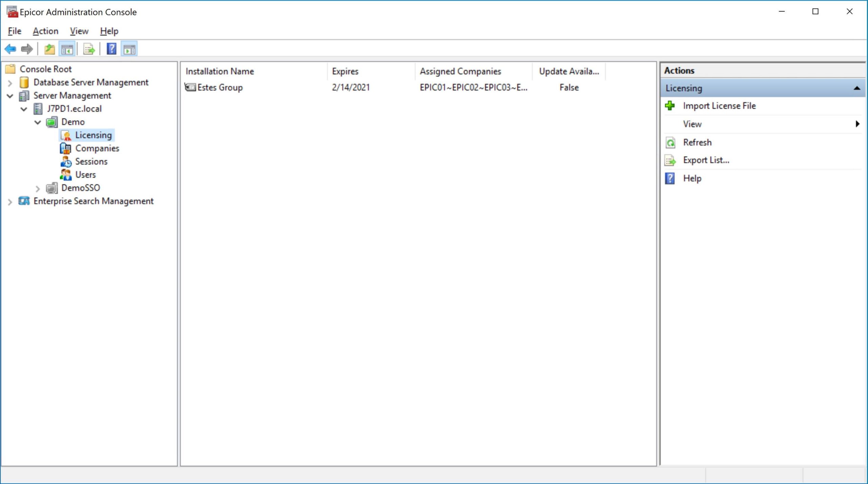Viewport: 868px width, 484px height.
Task: Collapse the Licensing section in Actions pane
Action: 857,88
